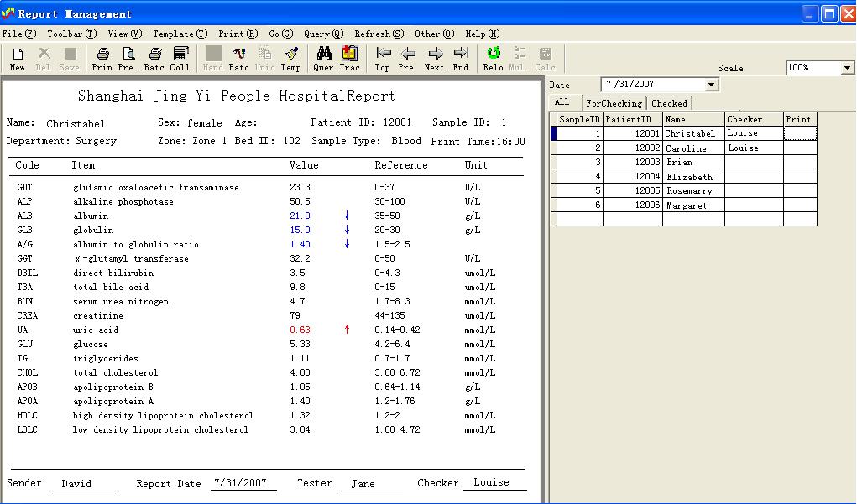Switch to the Checked tab
This screenshot has height=504, width=857.
click(x=669, y=103)
